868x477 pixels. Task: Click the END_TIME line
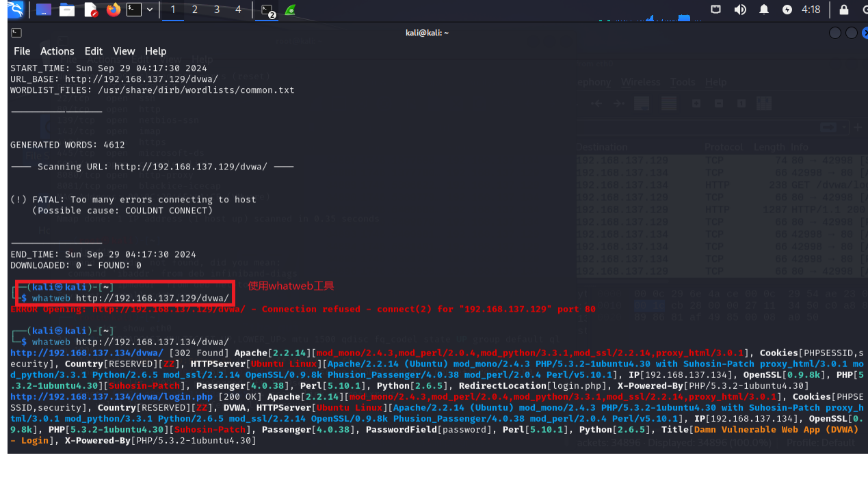pyautogui.click(x=103, y=254)
